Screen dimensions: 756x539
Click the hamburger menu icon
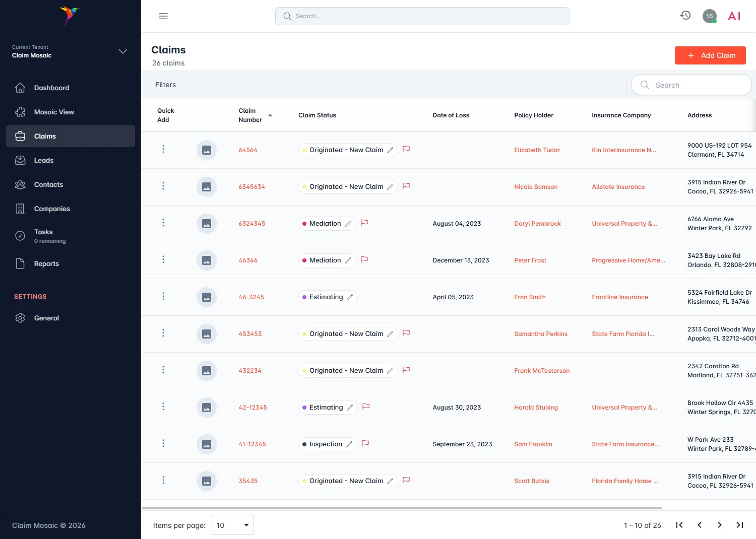pyautogui.click(x=163, y=16)
